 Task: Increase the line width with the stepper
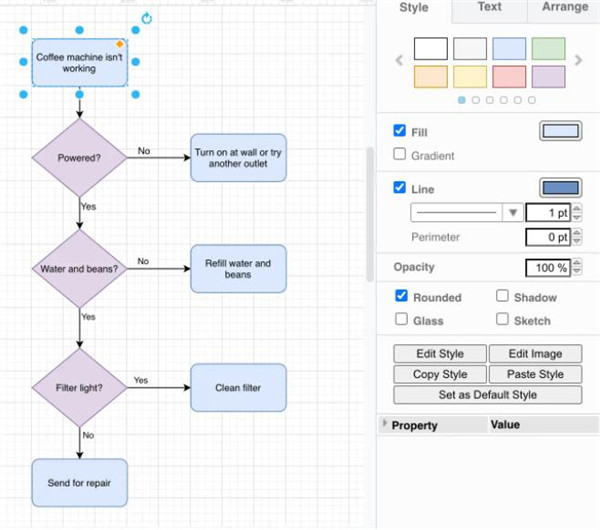[x=577, y=208]
